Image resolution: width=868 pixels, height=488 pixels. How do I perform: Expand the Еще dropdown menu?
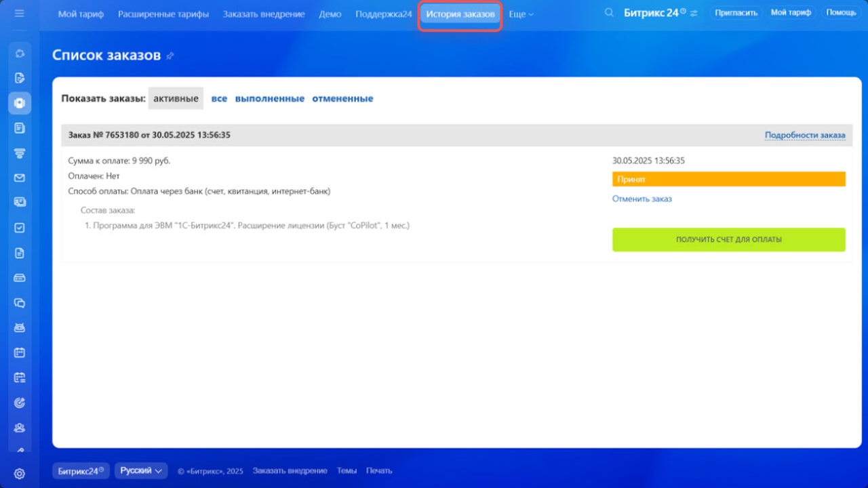pos(521,14)
